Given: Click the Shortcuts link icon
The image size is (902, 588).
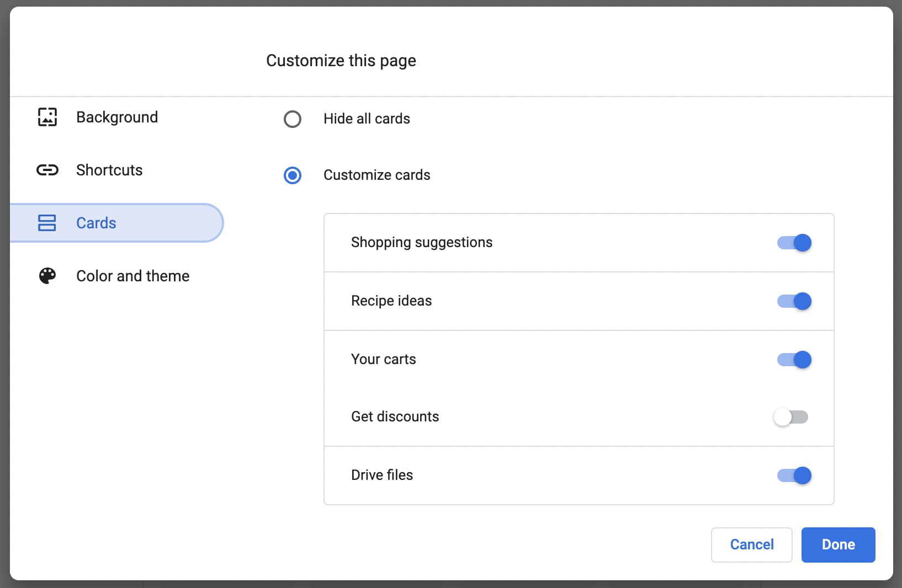Looking at the screenshot, I should pos(47,170).
